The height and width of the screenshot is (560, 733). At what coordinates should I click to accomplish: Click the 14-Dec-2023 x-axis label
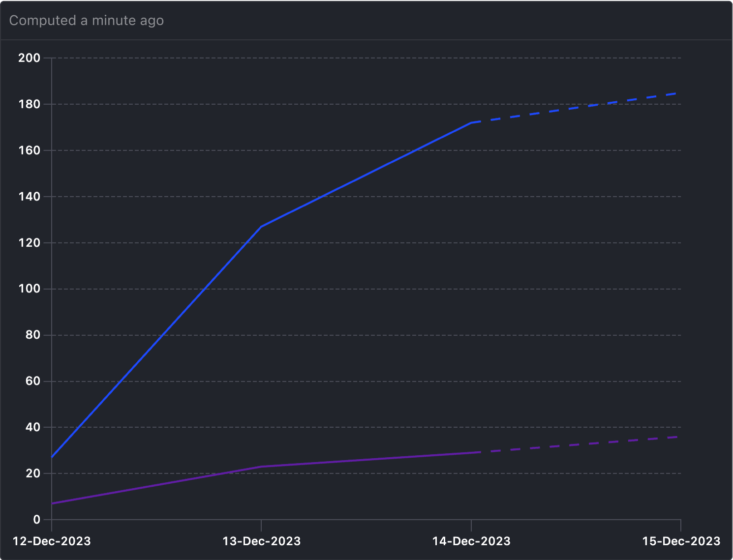tap(471, 541)
